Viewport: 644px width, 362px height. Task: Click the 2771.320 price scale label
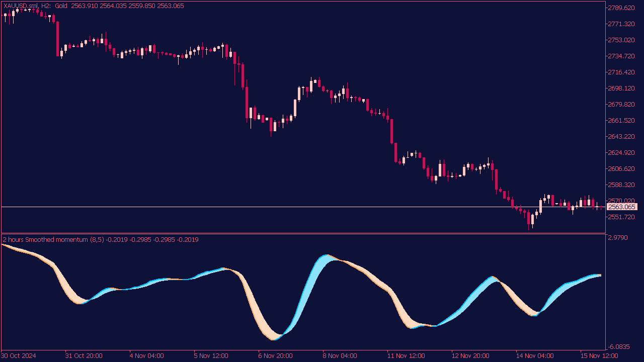(621, 24)
